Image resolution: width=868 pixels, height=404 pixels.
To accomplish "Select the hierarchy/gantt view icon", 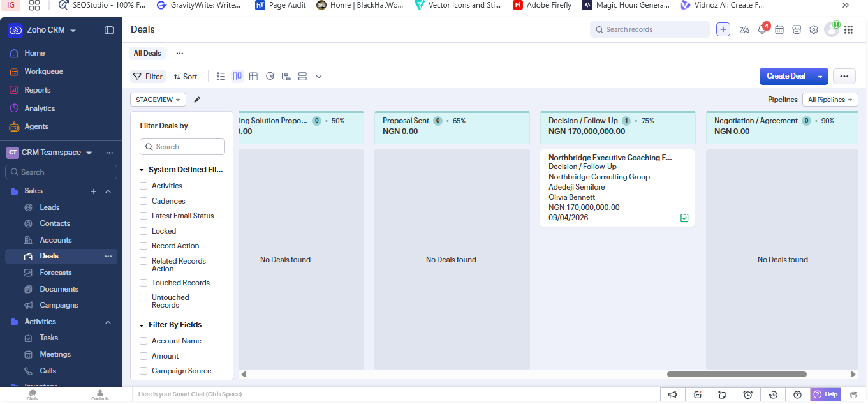I will (x=286, y=77).
